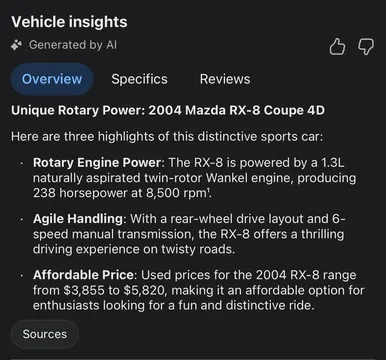
Task: Click the thumbs down feedback icon
Action: (x=366, y=46)
